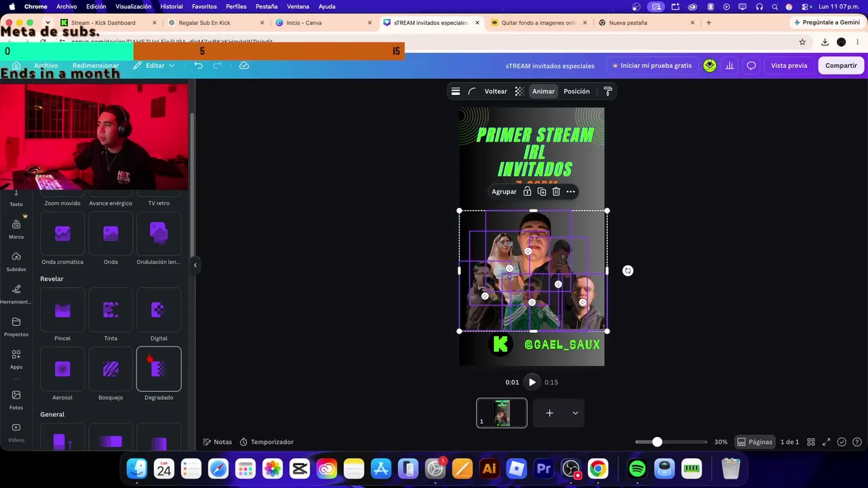
Task: Open Adobe Illustrator from the Dock
Action: point(489,468)
